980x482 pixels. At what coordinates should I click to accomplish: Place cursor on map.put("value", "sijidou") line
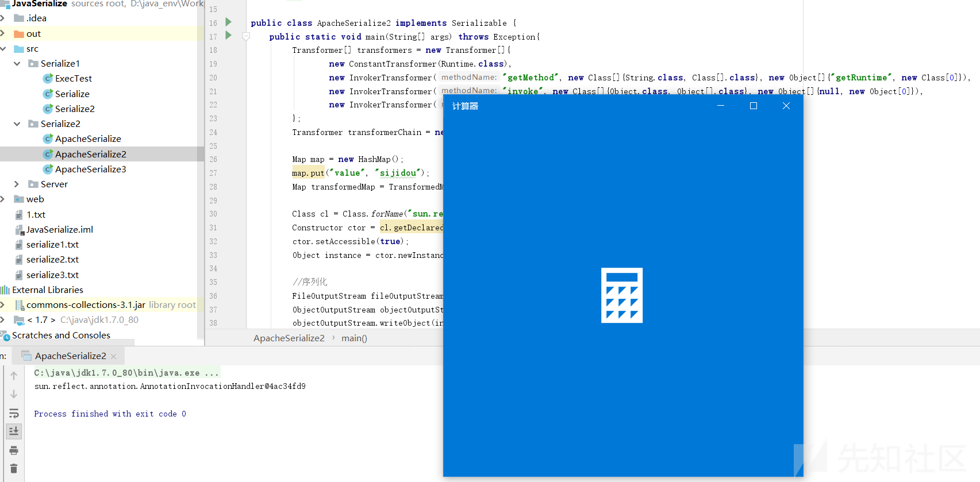pos(360,173)
